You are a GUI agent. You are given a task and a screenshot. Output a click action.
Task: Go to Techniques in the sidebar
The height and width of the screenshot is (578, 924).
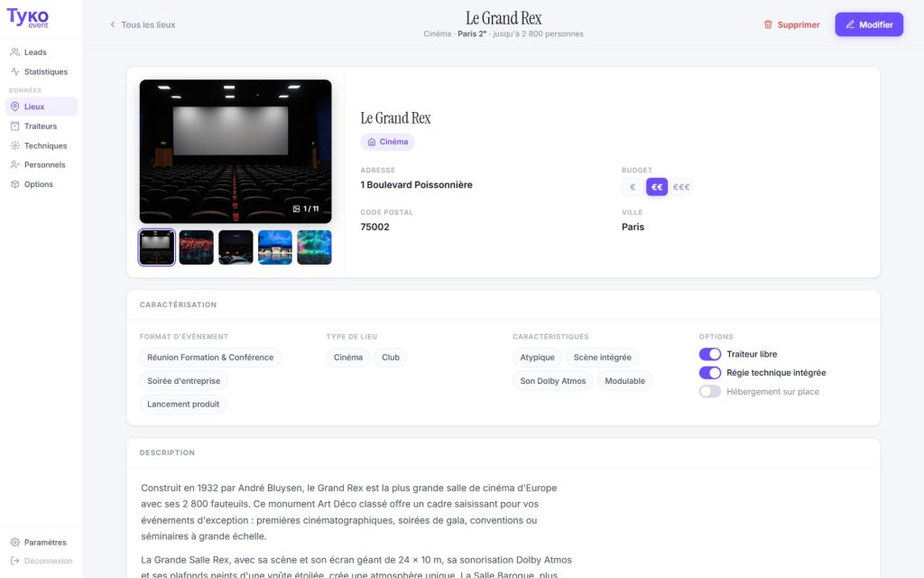[42, 145]
